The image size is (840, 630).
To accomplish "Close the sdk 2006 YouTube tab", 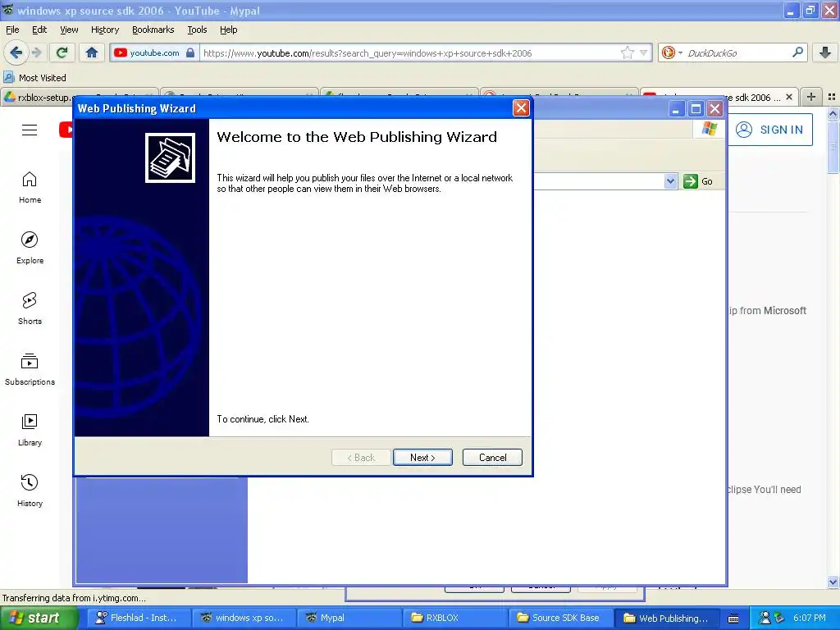I will [789, 97].
